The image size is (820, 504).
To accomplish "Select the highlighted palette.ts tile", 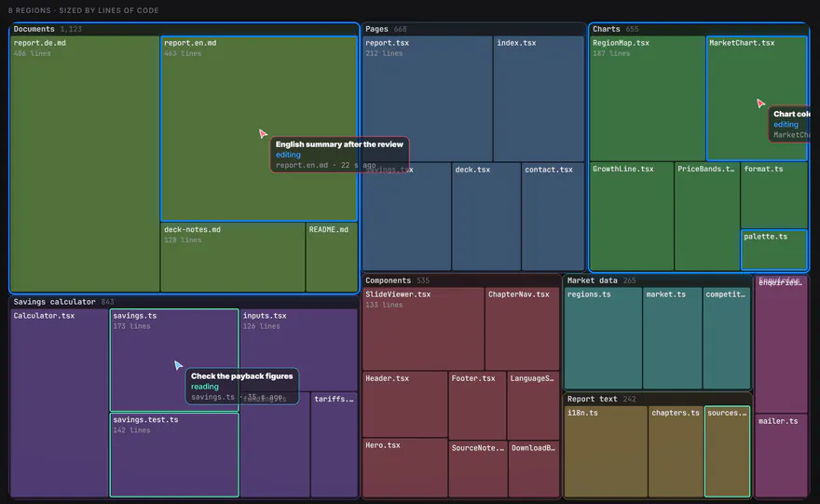I will pyautogui.click(x=774, y=250).
